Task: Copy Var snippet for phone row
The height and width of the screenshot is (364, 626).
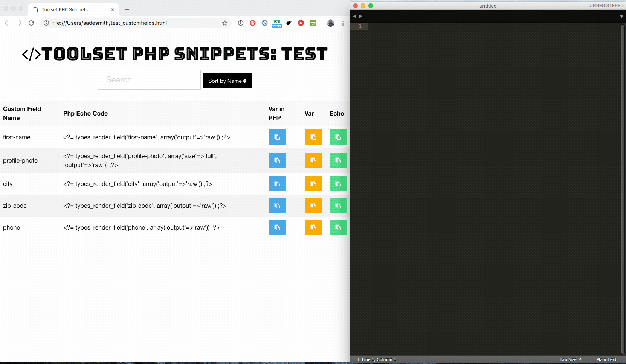Action: click(313, 227)
